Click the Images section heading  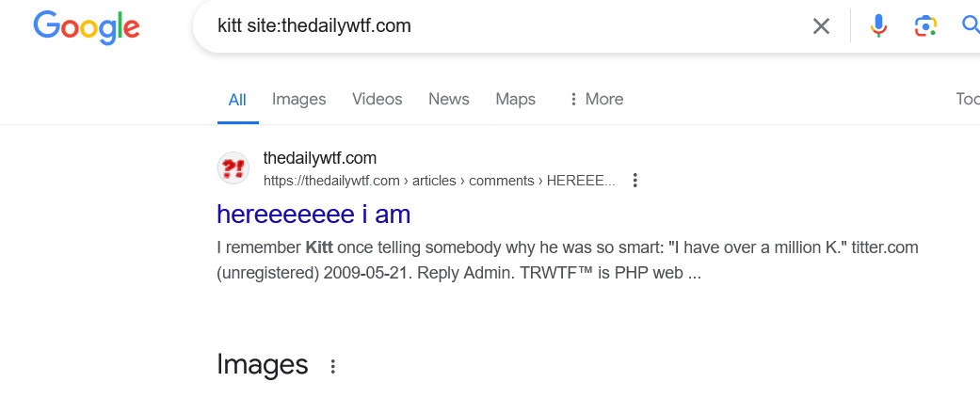click(x=262, y=364)
